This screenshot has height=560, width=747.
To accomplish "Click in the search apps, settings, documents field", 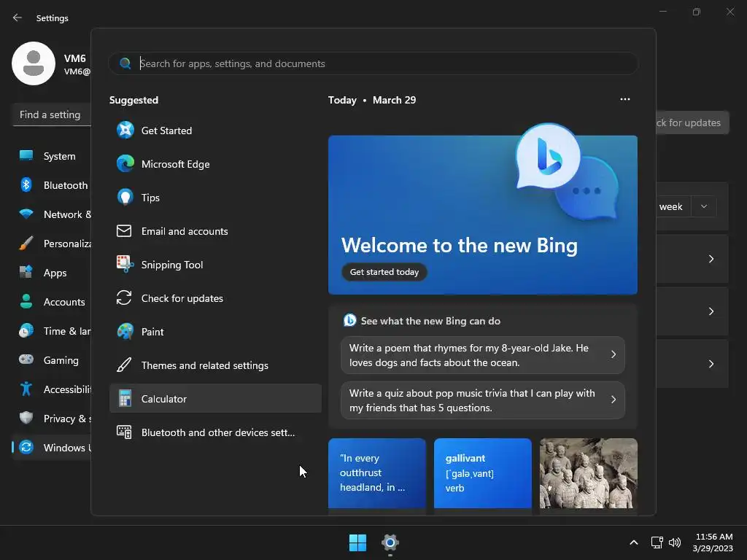I will 373,63.
